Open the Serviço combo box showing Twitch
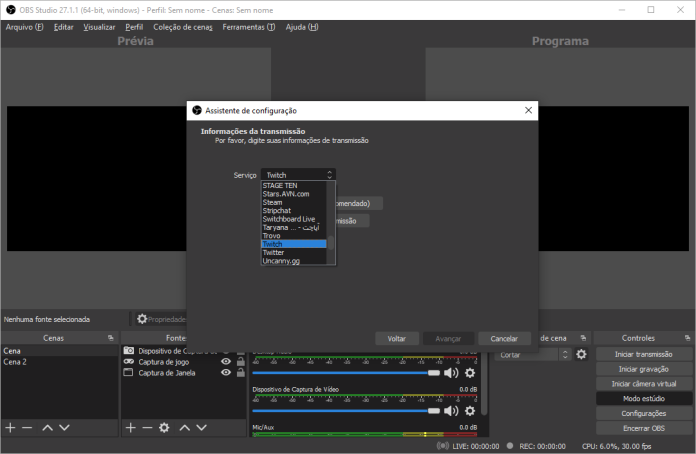The height and width of the screenshot is (454, 696). coord(298,175)
